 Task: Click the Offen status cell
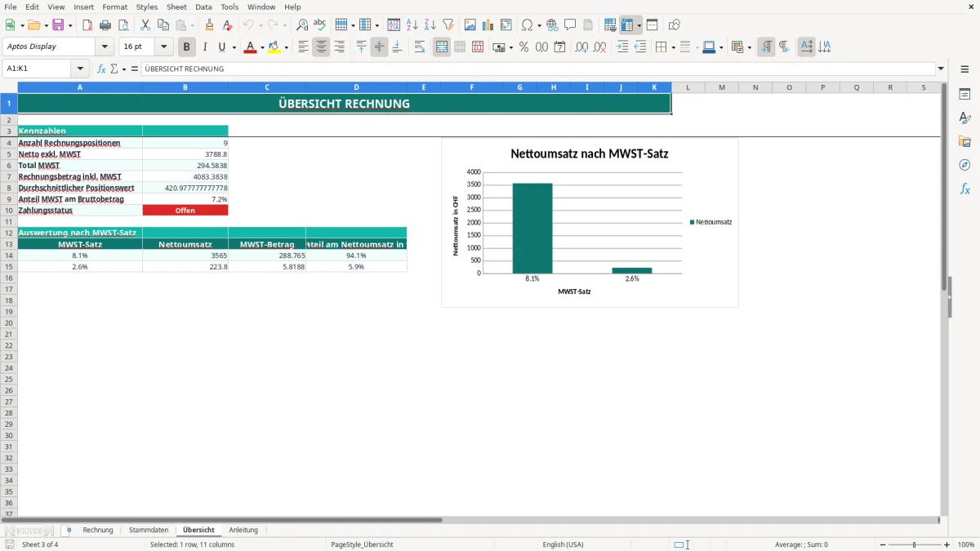click(185, 211)
